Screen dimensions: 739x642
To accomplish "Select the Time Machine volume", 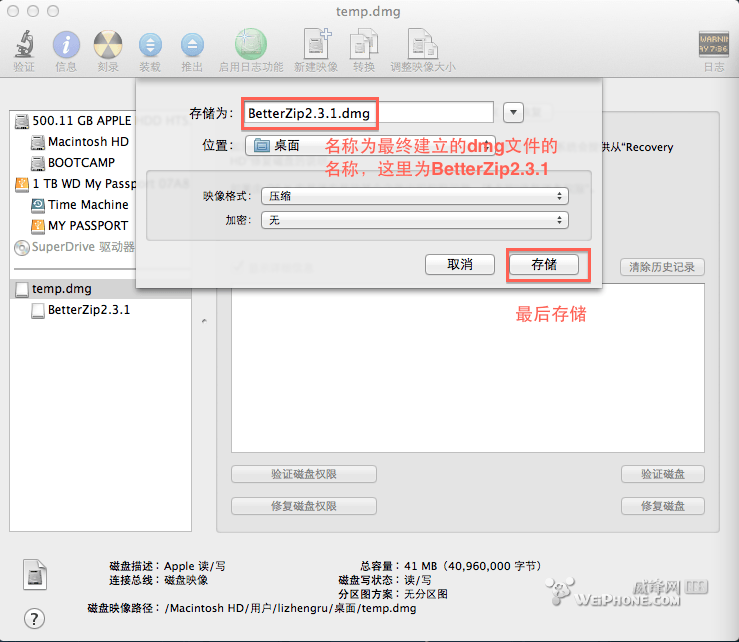I will pyautogui.click(x=80, y=205).
